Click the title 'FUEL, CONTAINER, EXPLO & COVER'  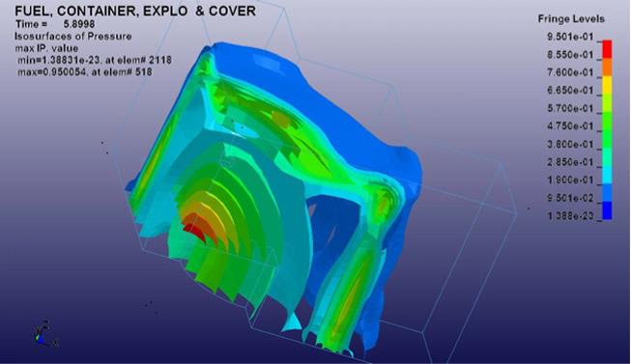[135, 11]
